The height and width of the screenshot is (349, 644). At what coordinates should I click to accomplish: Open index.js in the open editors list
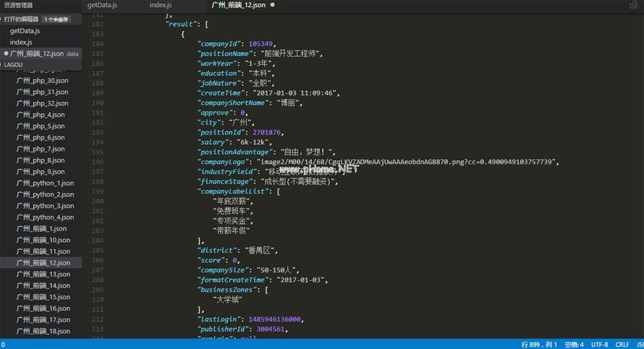click(x=21, y=42)
